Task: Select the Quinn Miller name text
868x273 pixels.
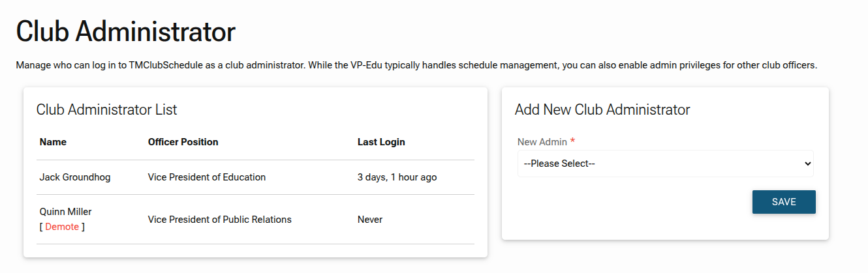Action: coord(65,212)
